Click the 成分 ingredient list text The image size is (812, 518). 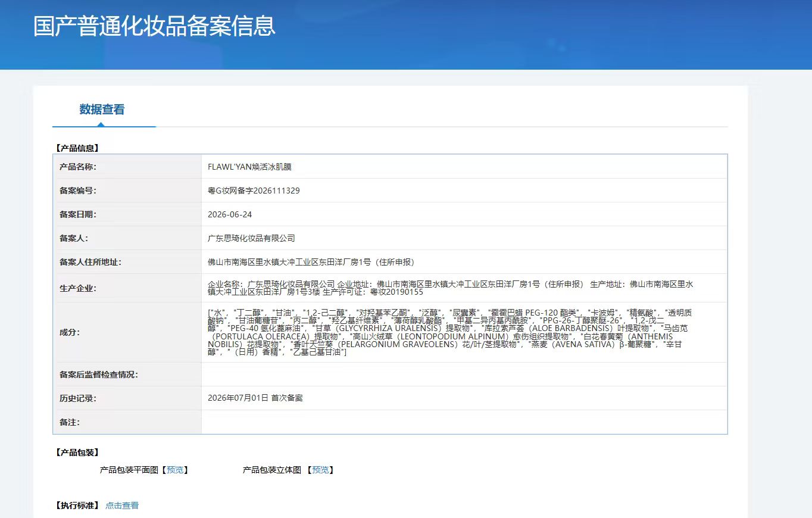coord(450,332)
